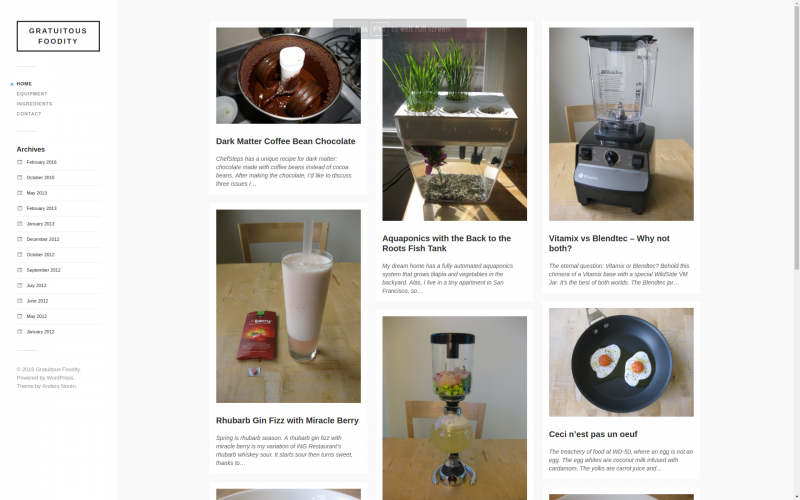800x500 pixels.
Task: Select the Home navigation item
Action: 24,84
